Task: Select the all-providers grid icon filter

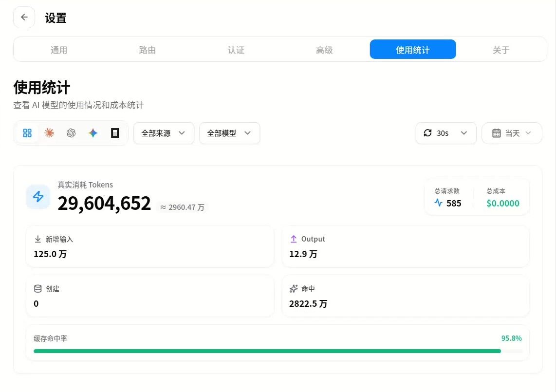Action: 27,133
